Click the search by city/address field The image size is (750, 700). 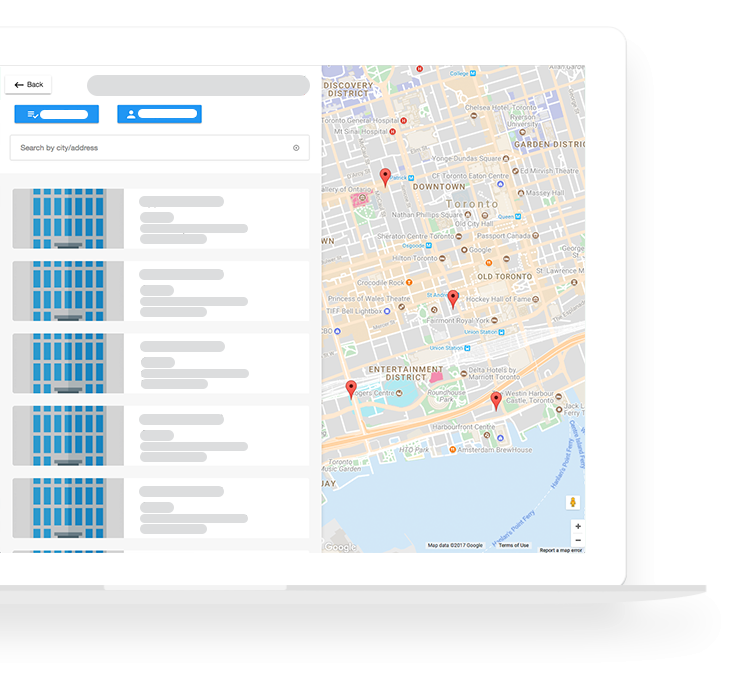[x=150, y=148]
